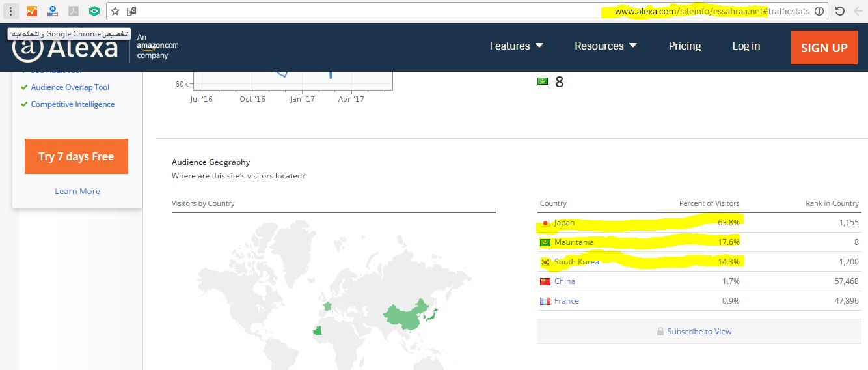Image resolution: width=868 pixels, height=370 pixels.
Task: Reload the page with the refresh icon
Action: 840,11
